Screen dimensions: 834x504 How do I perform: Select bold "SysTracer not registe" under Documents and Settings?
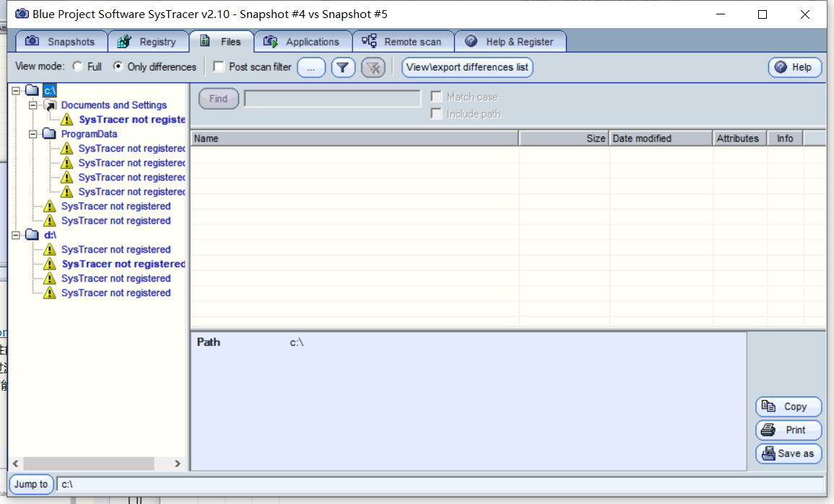click(132, 120)
